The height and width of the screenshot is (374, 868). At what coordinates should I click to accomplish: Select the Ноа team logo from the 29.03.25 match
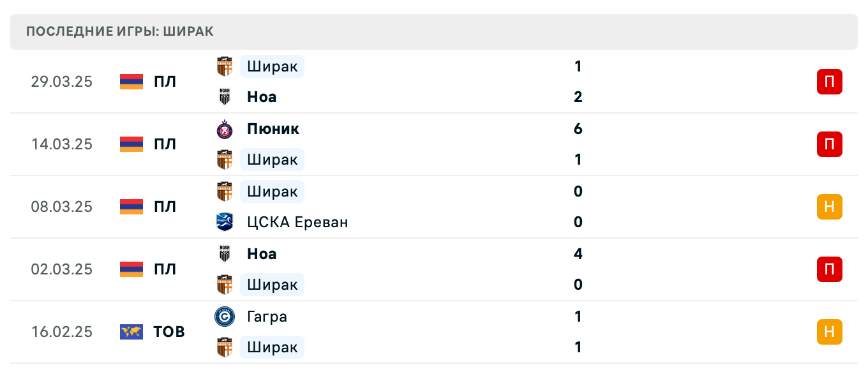click(225, 97)
